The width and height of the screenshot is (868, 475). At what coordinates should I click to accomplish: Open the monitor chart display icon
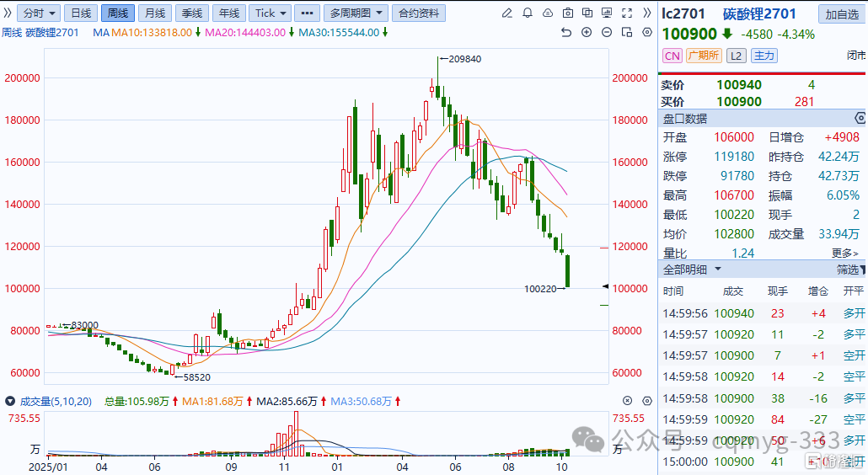pos(608,13)
